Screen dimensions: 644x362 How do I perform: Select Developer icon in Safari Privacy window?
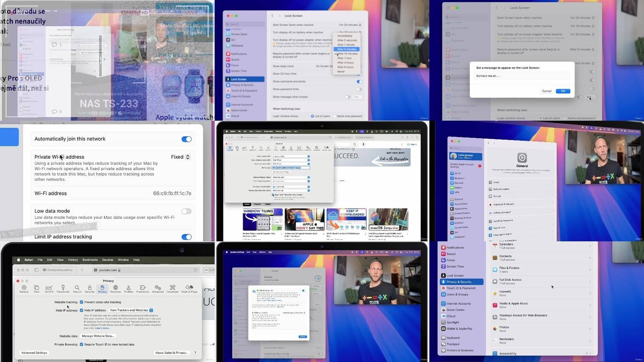tap(172, 289)
